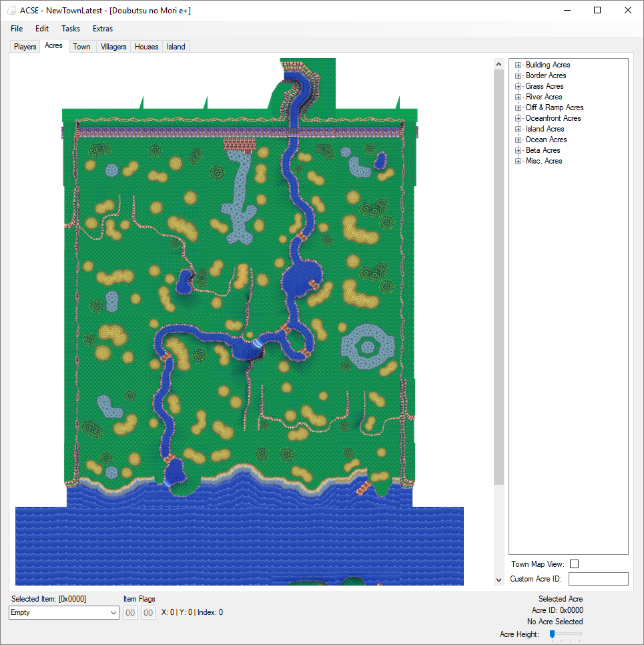Open the Villagers tab
The height and width of the screenshot is (645, 644).
pyautogui.click(x=113, y=47)
